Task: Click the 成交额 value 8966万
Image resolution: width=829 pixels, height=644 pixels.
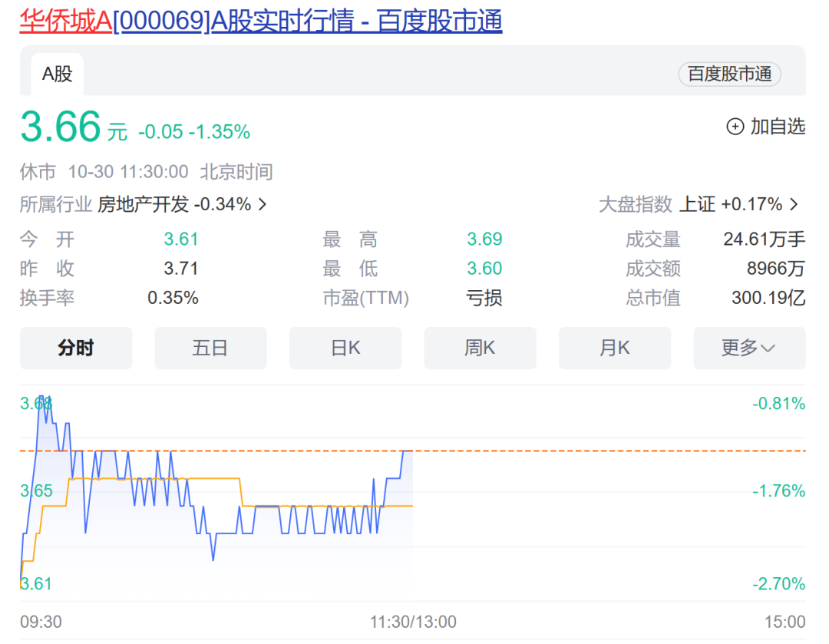Action: coord(775,269)
